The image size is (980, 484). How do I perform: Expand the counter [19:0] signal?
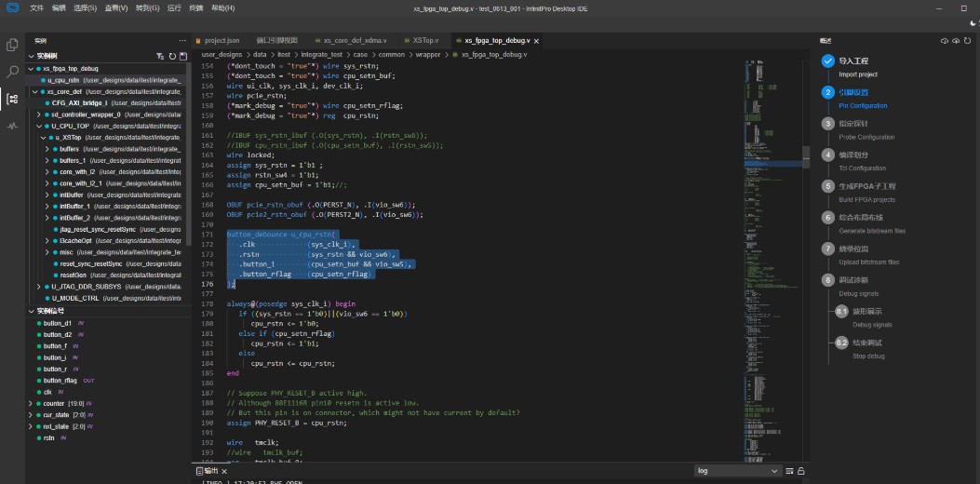click(x=31, y=403)
